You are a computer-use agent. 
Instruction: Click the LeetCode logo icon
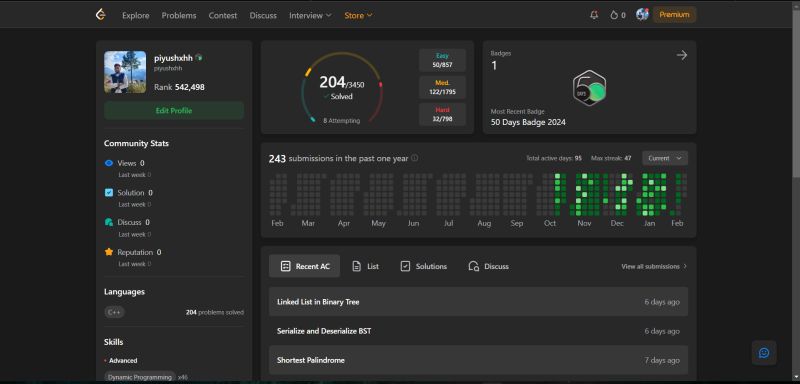tap(101, 15)
